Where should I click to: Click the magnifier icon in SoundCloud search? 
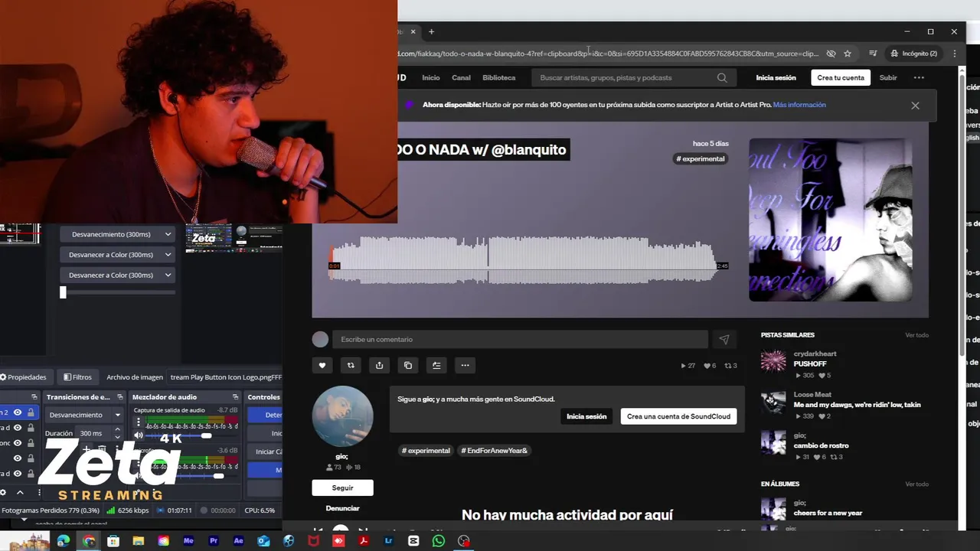pos(722,77)
